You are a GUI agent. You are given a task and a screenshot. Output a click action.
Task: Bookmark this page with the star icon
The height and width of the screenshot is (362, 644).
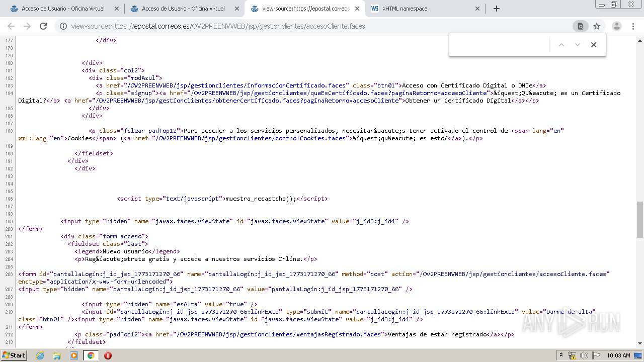pyautogui.click(x=597, y=26)
